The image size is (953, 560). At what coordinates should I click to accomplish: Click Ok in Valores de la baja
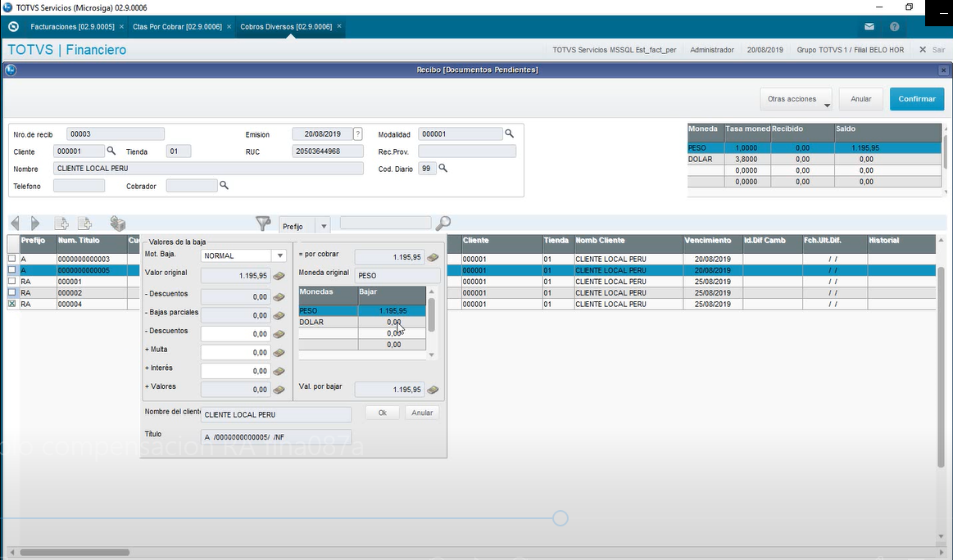coord(383,413)
